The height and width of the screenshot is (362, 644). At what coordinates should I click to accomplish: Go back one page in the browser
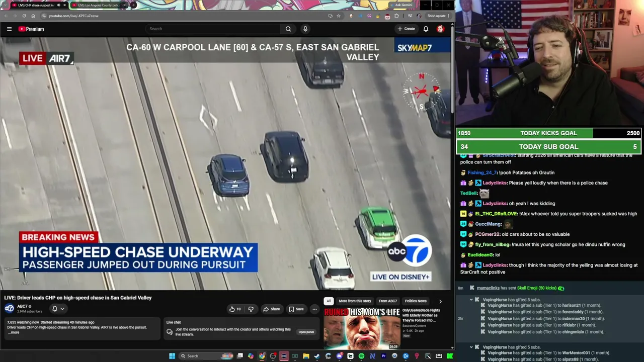tap(6, 16)
